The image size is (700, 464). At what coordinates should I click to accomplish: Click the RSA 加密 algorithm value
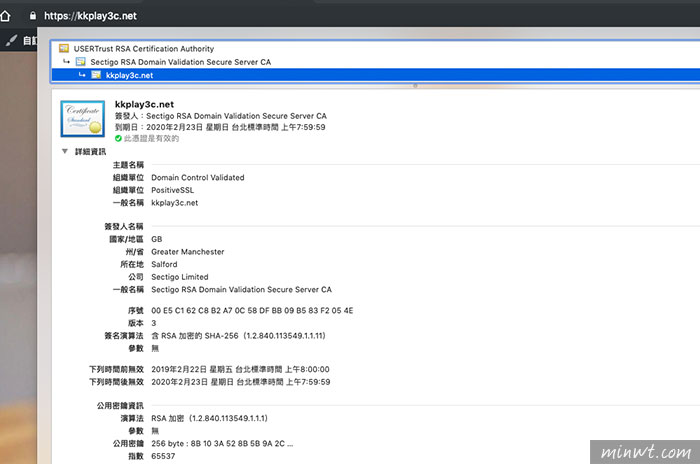click(x=209, y=418)
